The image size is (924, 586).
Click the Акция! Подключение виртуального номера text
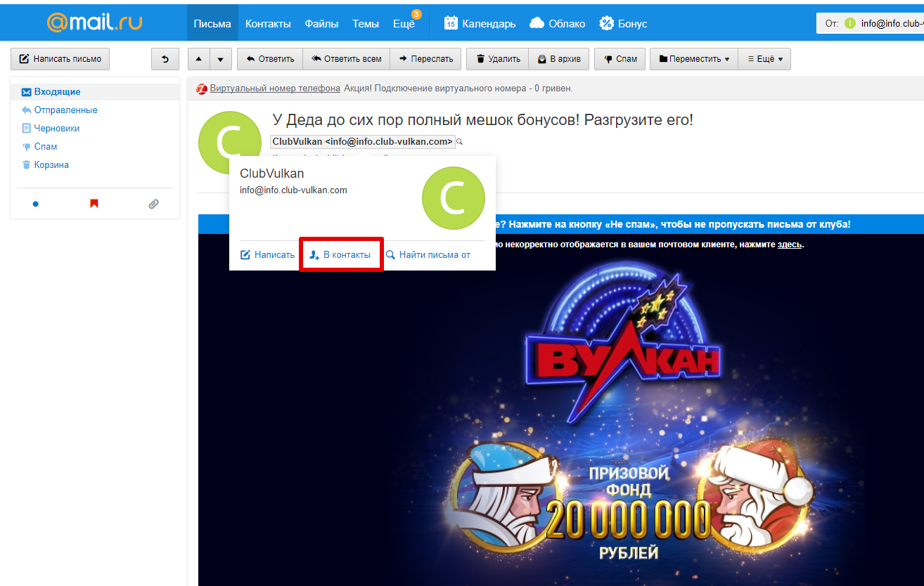coord(458,89)
